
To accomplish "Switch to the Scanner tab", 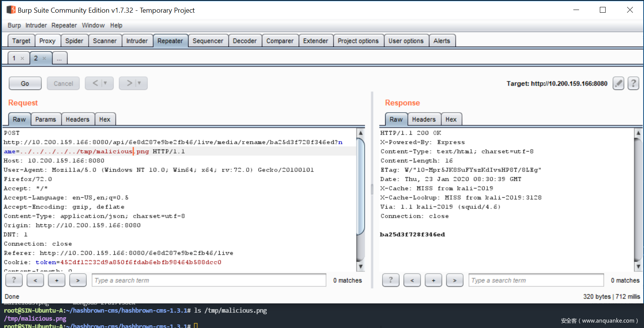I will pos(104,41).
